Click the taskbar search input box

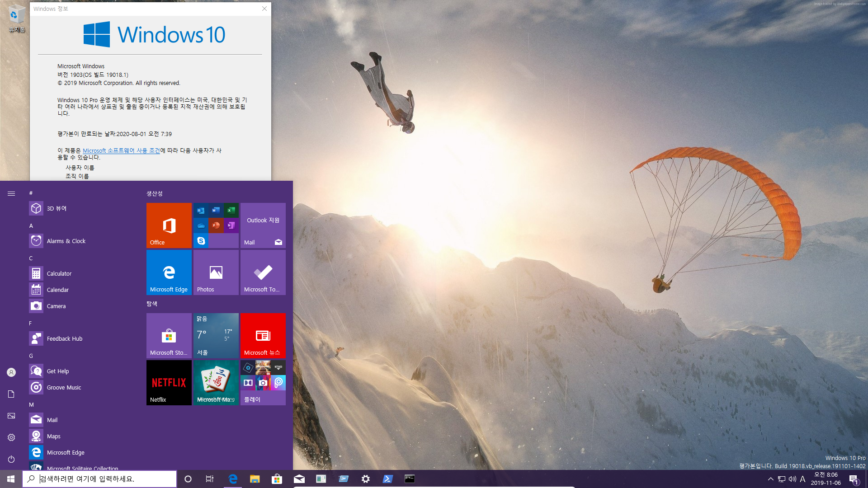(99, 479)
